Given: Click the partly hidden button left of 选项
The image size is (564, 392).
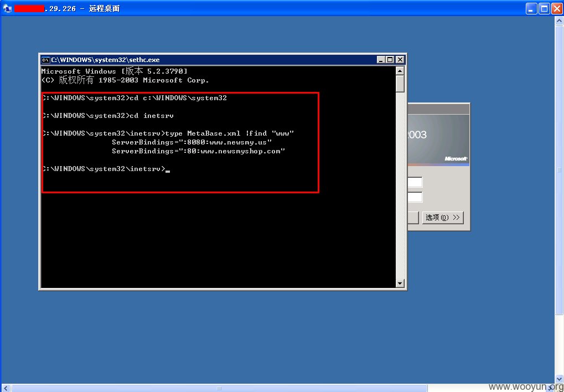Looking at the screenshot, I should pos(413,218).
